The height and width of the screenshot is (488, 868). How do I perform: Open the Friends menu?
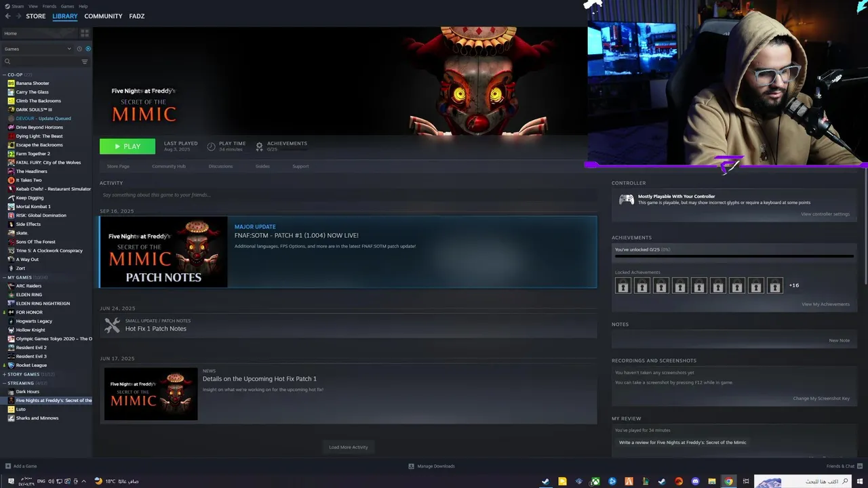50,6
